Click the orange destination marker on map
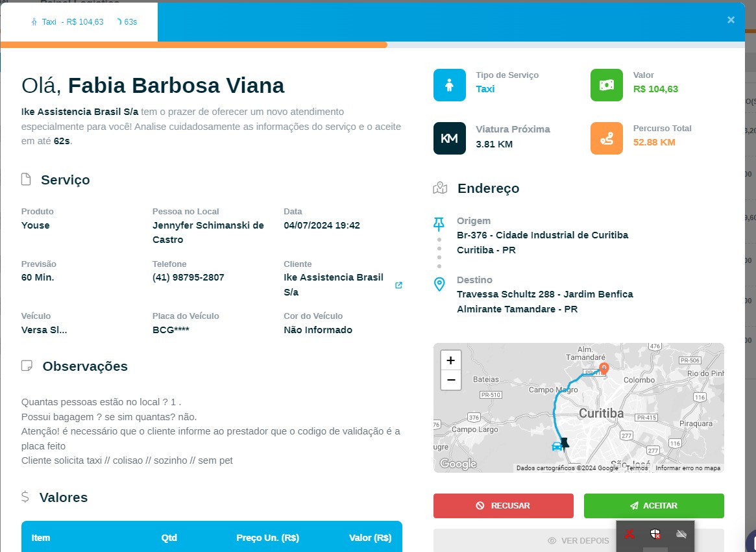Image resolution: width=756 pixels, height=552 pixels. [604, 369]
